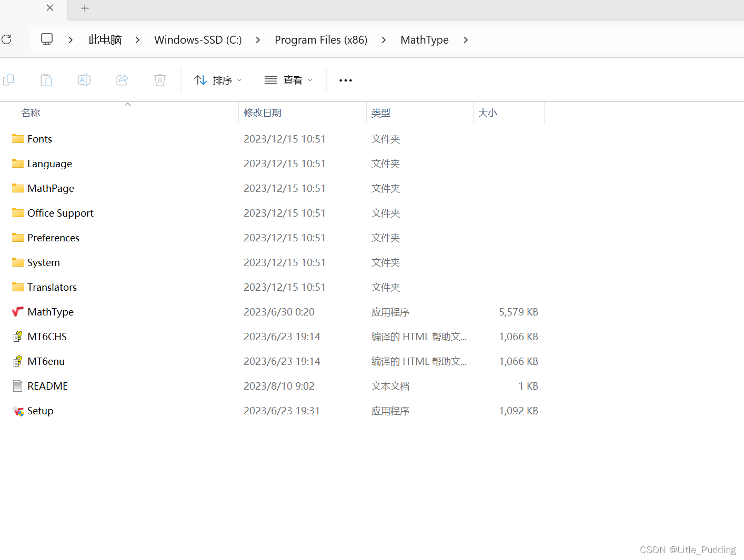The width and height of the screenshot is (744, 560).
Task: Select the Translators folder name
Action: (x=52, y=287)
